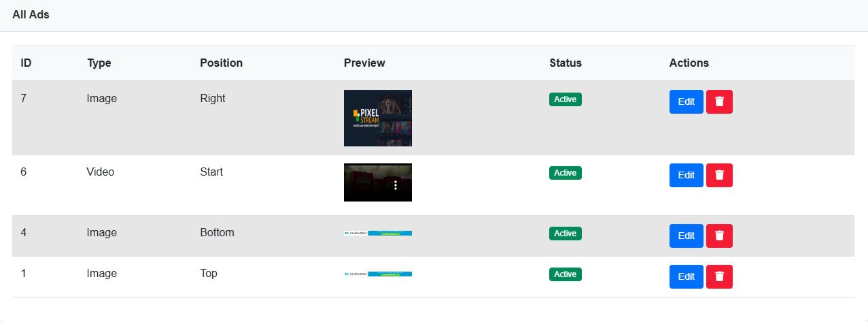Edit the ad with ID 7
868x322 pixels.
tap(686, 101)
